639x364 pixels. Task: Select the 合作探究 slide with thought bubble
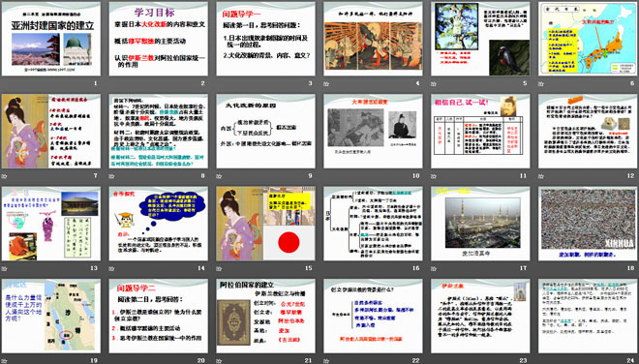pyautogui.click(x=159, y=224)
